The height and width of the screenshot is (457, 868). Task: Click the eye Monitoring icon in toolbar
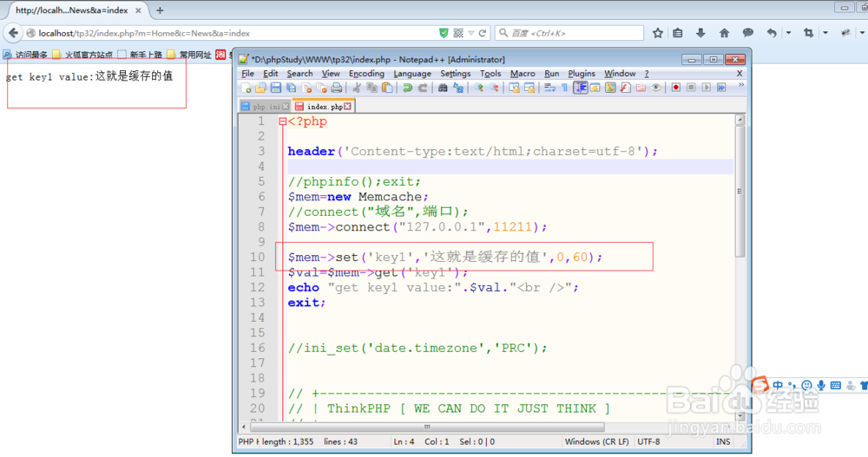click(656, 88)
